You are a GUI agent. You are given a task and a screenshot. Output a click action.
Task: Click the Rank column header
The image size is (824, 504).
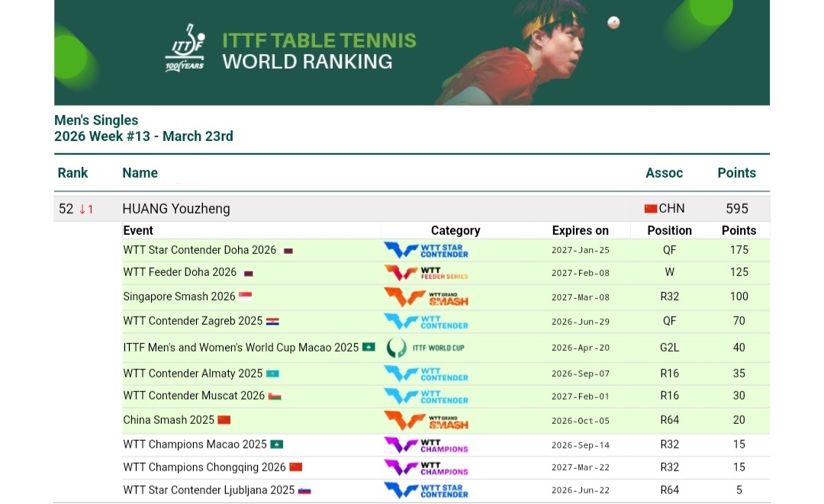72,173
